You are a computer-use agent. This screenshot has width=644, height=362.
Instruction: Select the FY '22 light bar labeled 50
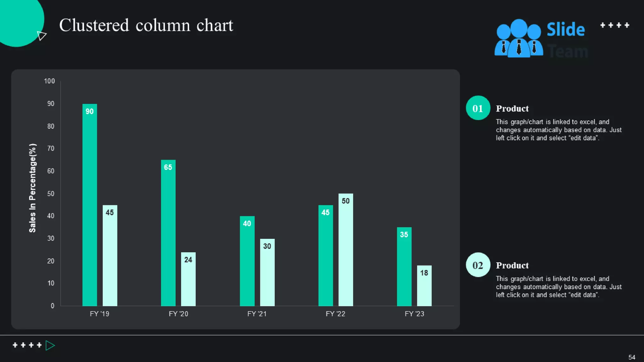(346, 250)
